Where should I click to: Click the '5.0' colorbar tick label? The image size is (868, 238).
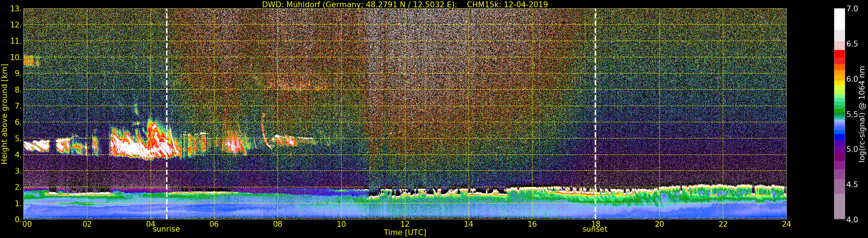pyautogui.click(x=852, y=149)
